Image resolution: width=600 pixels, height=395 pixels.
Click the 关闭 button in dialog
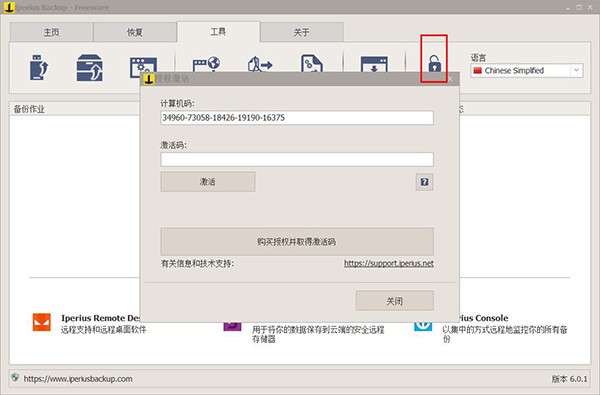click(395, 301)
